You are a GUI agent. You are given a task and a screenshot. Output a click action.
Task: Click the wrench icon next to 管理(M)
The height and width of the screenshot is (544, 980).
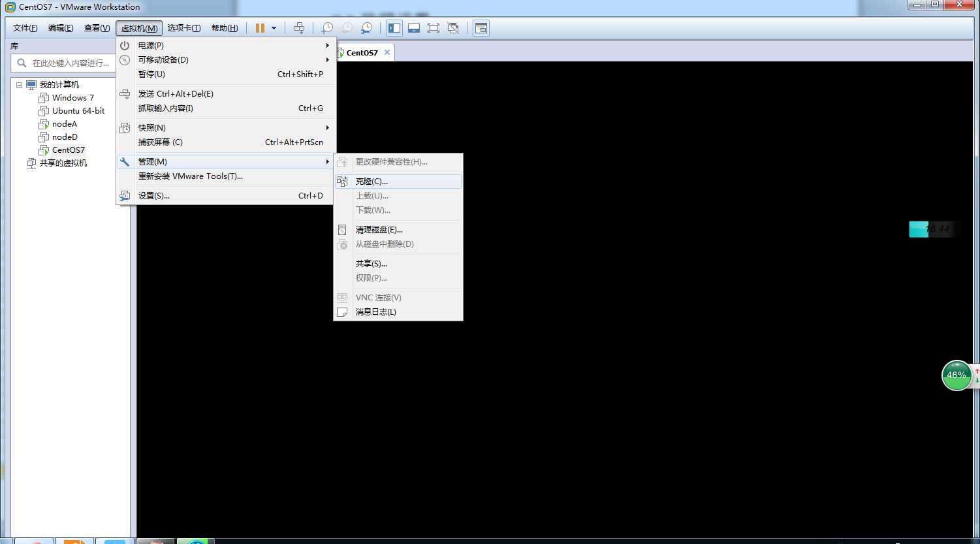click(x=125, y=162)
